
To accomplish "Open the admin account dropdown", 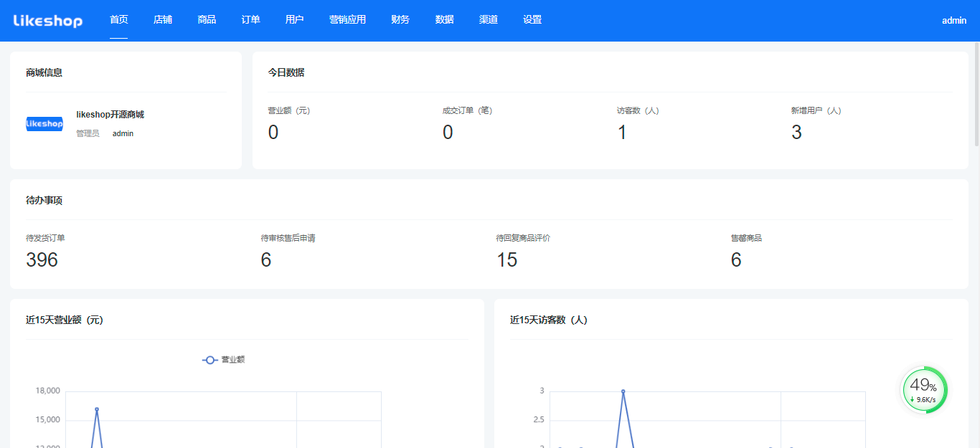I will pos(954,21).
